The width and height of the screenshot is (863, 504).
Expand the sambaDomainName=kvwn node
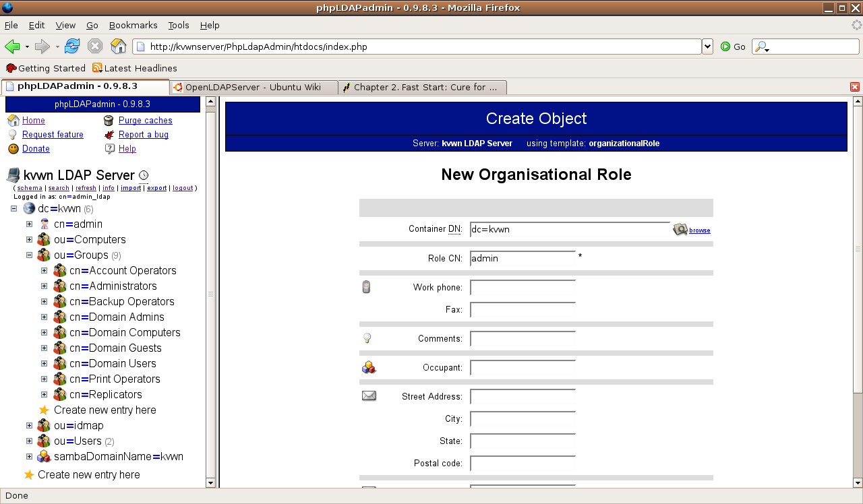pyautogui.click(x=29, y=456)
